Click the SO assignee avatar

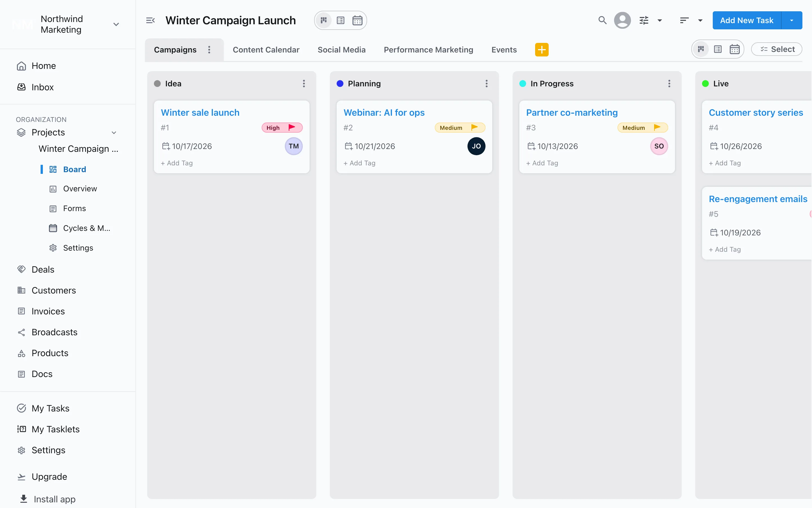click(659, 146)
